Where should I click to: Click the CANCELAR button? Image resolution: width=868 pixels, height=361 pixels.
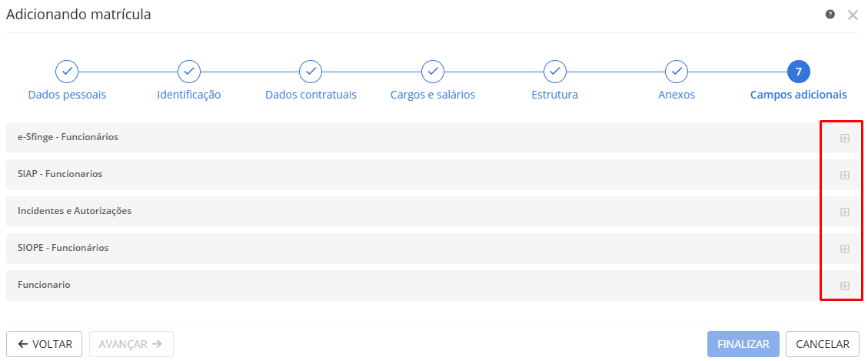click(823, 344)
